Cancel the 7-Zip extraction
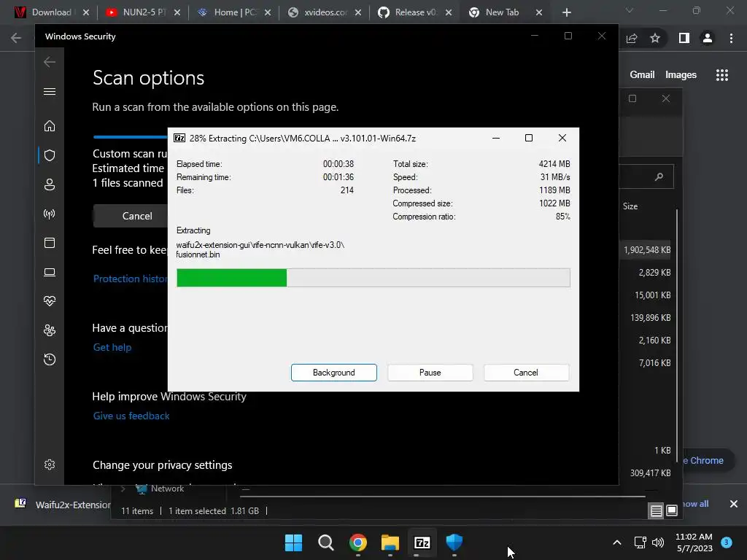 [x=526, y=373]
